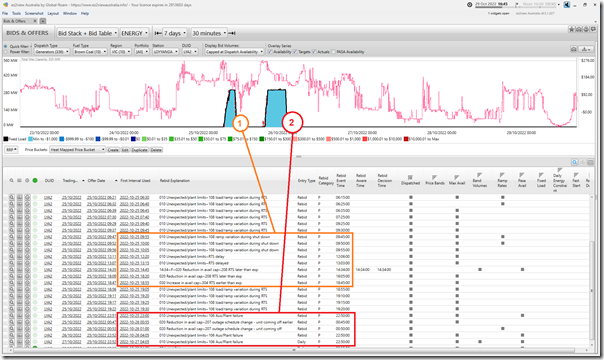This screenshot has width=604, height=360.
Task: Open the Bid Stack + Bid Table view dropdown
Action: point(87,33)
